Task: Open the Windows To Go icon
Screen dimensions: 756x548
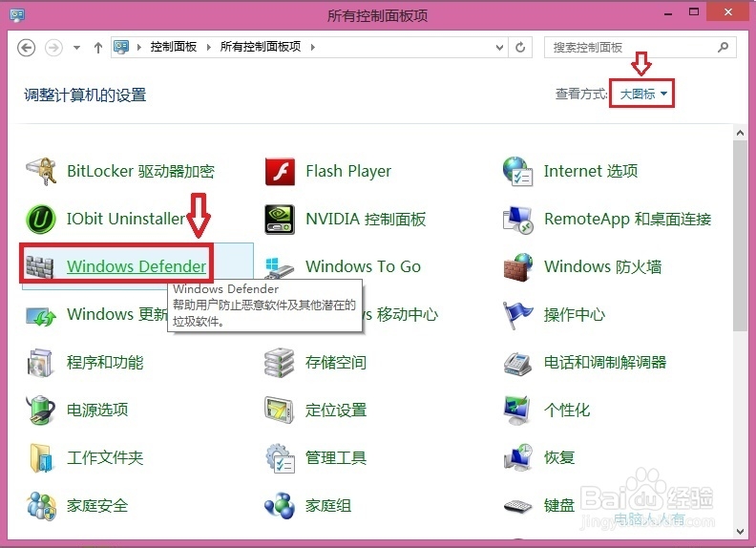Action: click(x=279, y=266)
